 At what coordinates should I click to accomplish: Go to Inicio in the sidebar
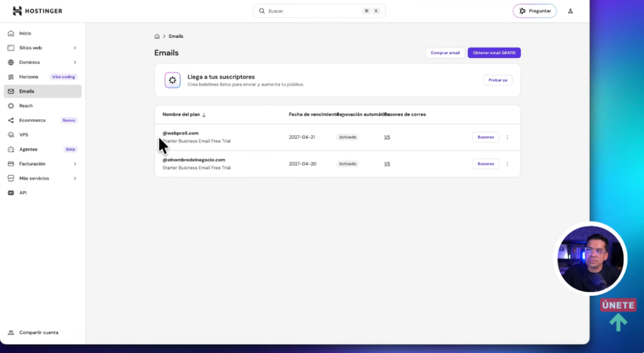(43, 33)
